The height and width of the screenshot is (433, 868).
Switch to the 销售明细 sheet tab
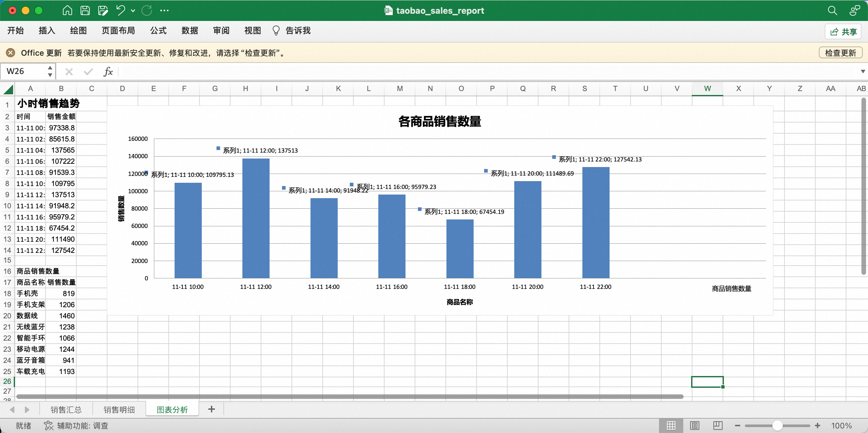tap(119, 409)
